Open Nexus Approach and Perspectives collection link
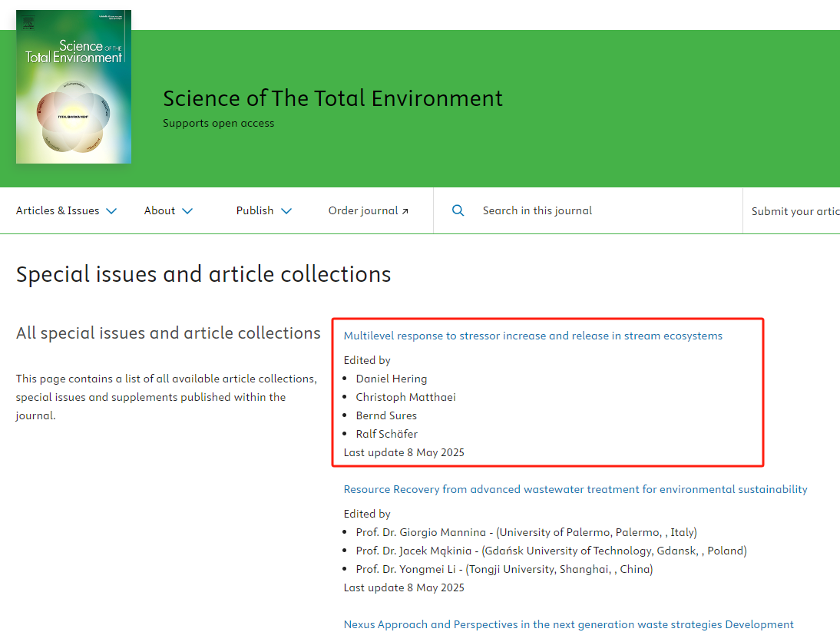The width and height of the screenshot is (840, 632). pyautogui.click(x=568, y=624)
